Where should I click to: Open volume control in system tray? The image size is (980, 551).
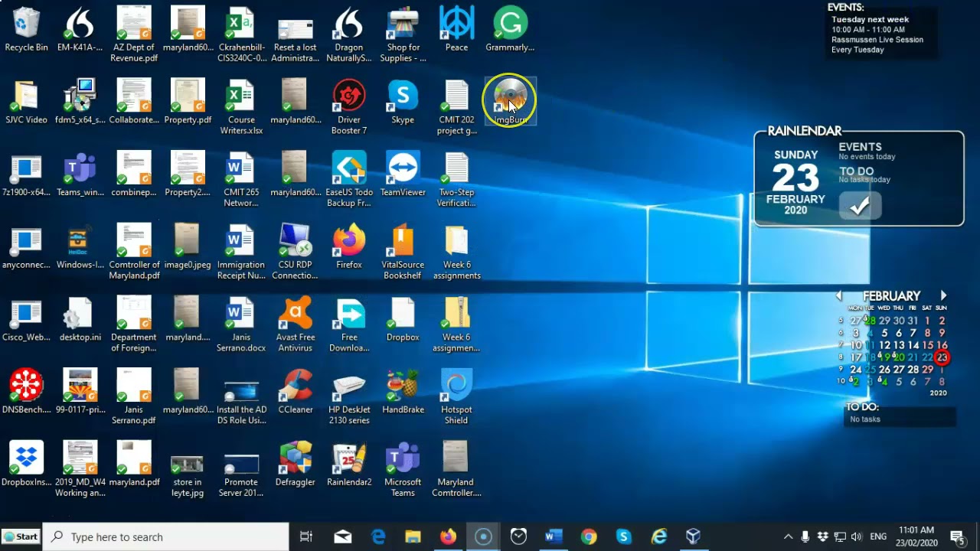tap(857, 536)
